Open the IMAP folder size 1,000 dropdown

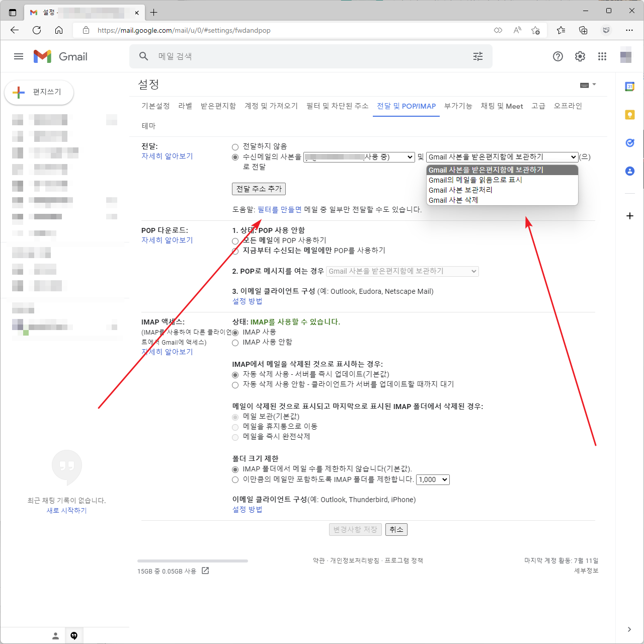(433, 479)
